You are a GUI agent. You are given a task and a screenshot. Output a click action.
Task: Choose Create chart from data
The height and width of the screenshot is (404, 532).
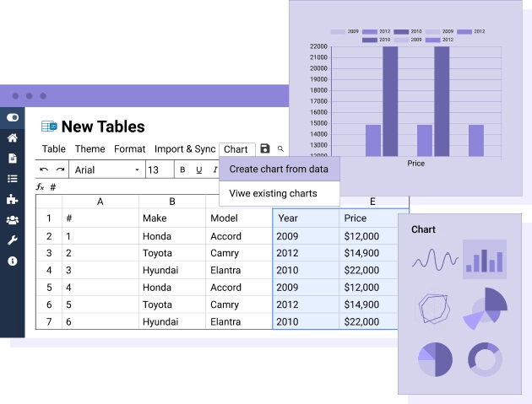pyautogui.click(x=280, y=170)
